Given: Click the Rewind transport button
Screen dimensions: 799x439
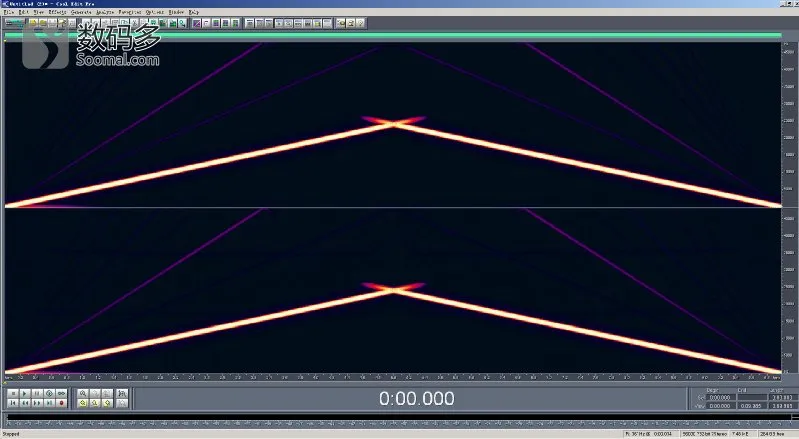Looking at the screenshot, I should point(25,403).
